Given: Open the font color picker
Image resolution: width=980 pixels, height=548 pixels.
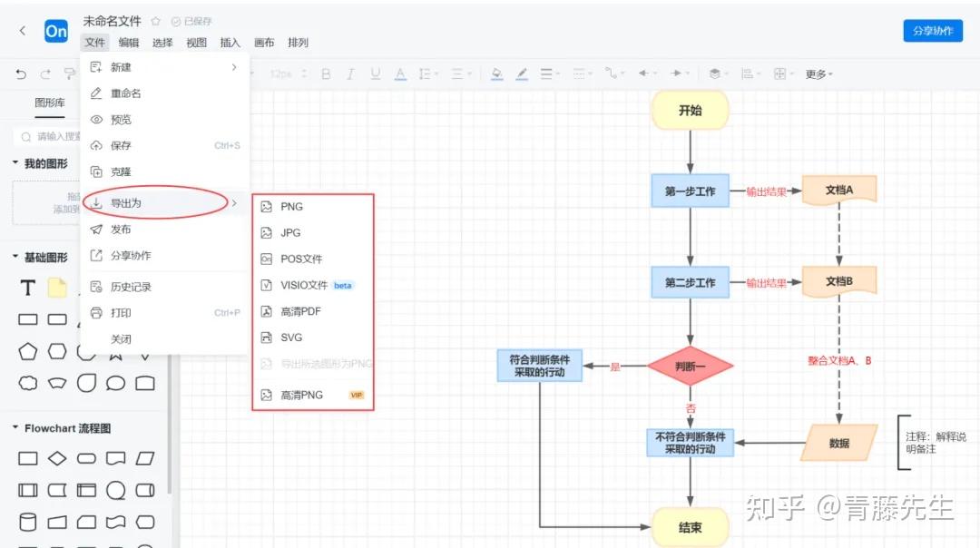Looking at the screenshot, I should [x=400, y=73].
